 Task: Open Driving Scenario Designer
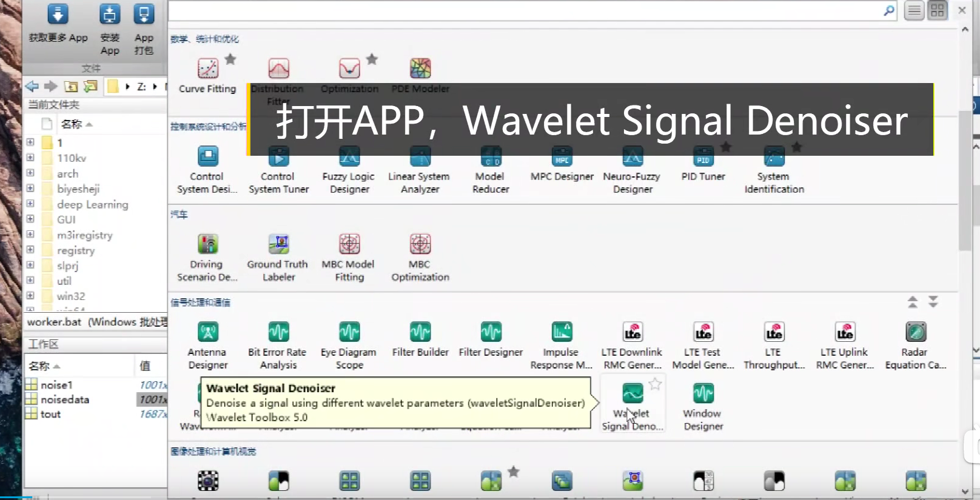click(x=207, y=258)
